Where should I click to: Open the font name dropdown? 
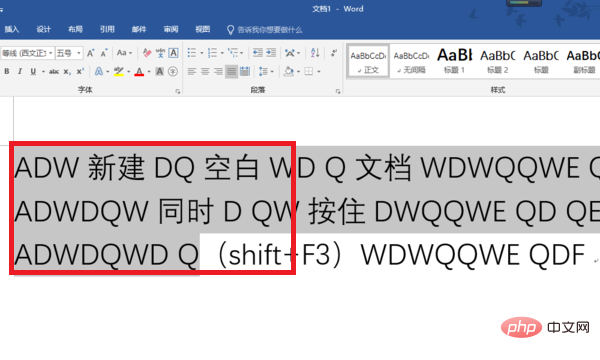(x=51, y=53)
